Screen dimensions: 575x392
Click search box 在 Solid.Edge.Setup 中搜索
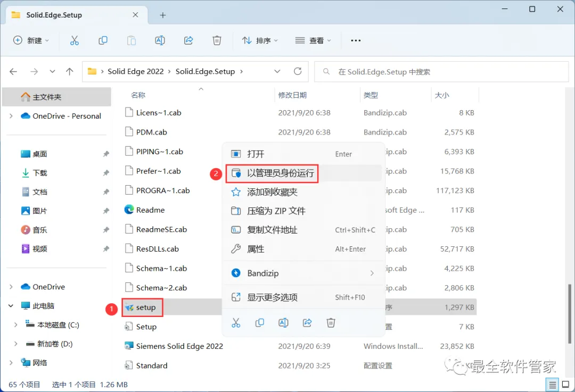point(441,72)
